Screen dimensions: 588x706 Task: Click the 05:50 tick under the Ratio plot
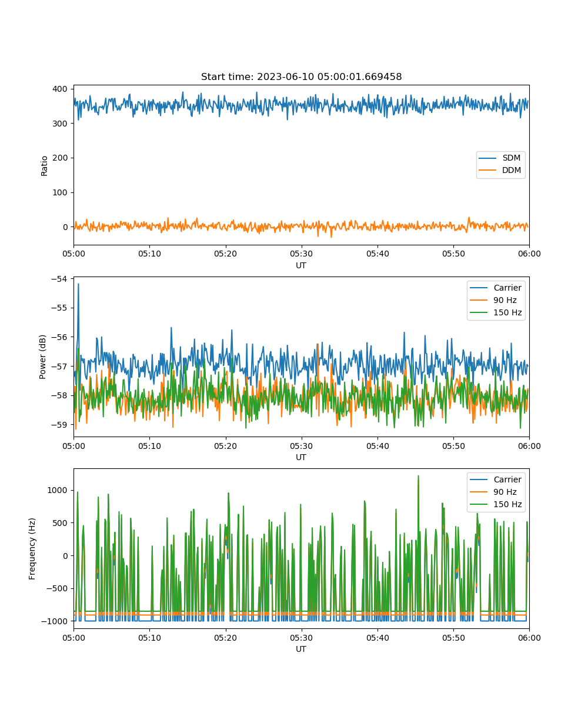(453, 254)
